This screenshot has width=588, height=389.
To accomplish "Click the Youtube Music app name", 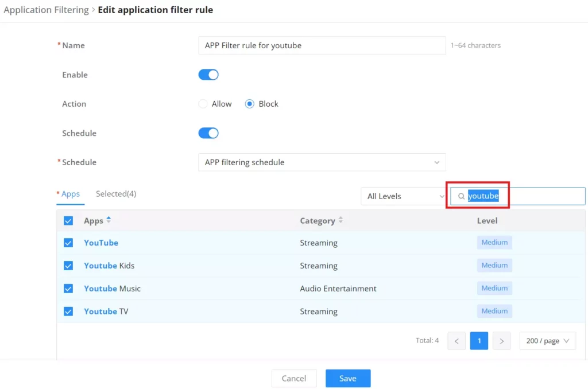I will click(x=112, y=289).
